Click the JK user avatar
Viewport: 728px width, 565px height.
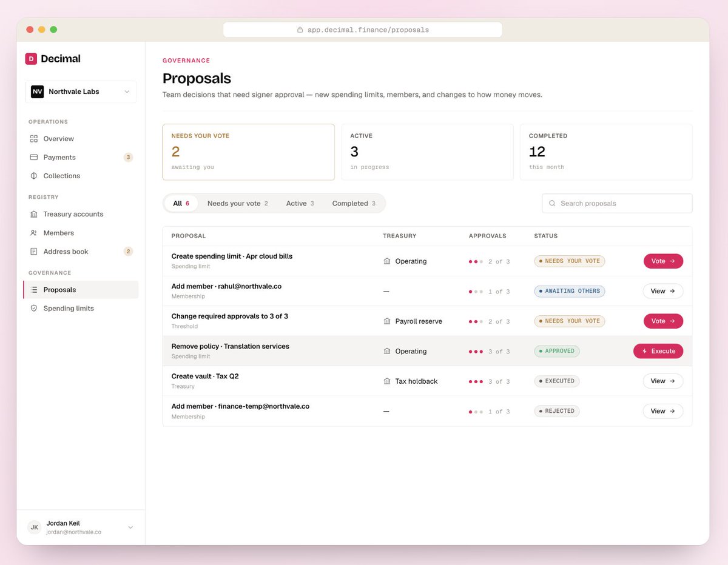[x=35, y=527]
